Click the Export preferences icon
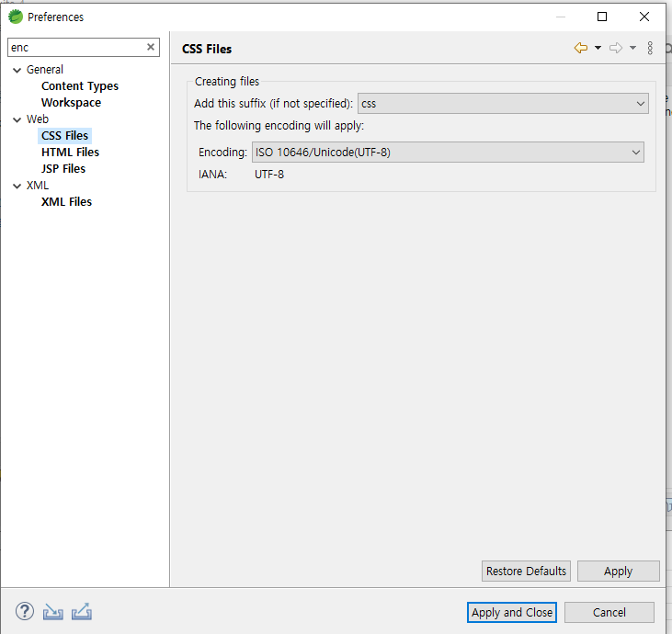 tap(82, 611)
